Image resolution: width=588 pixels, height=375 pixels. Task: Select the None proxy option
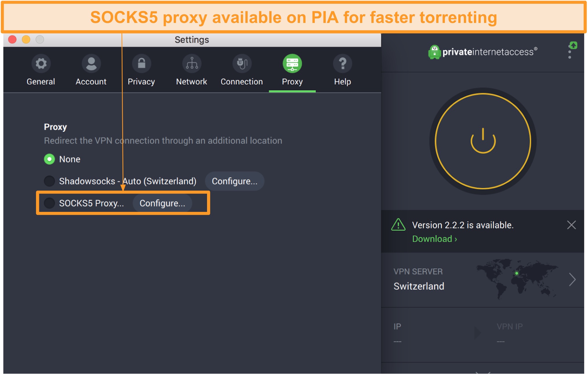click(49, 159)
